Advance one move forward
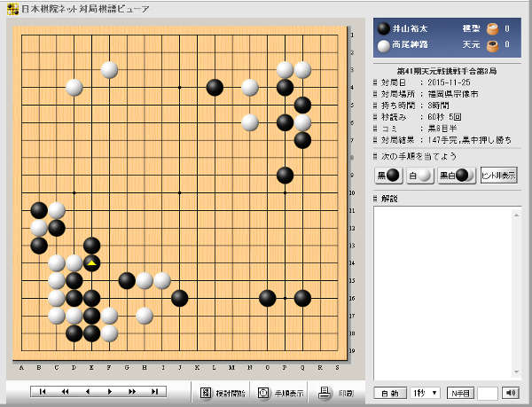The image size is (532, 407). [x=110, y=392]
